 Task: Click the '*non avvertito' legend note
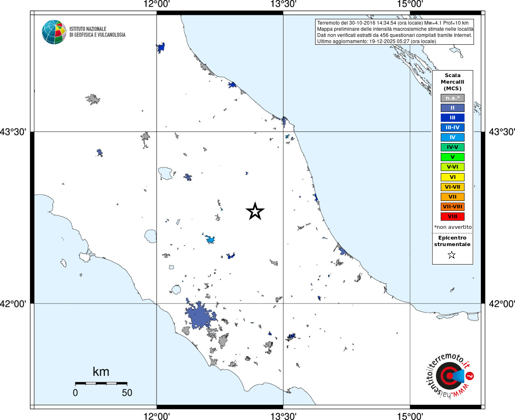(453, 227)
